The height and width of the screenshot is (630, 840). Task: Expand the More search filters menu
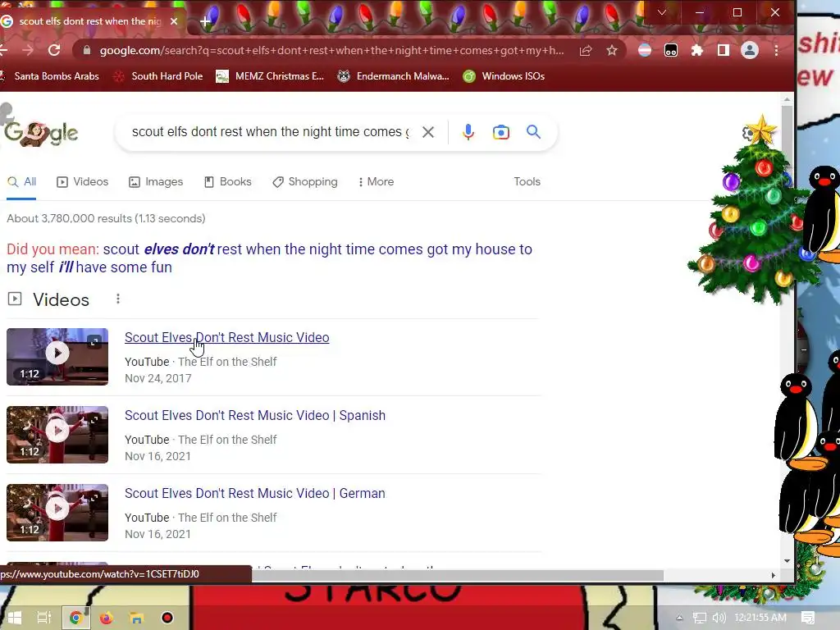coord(376,182)
